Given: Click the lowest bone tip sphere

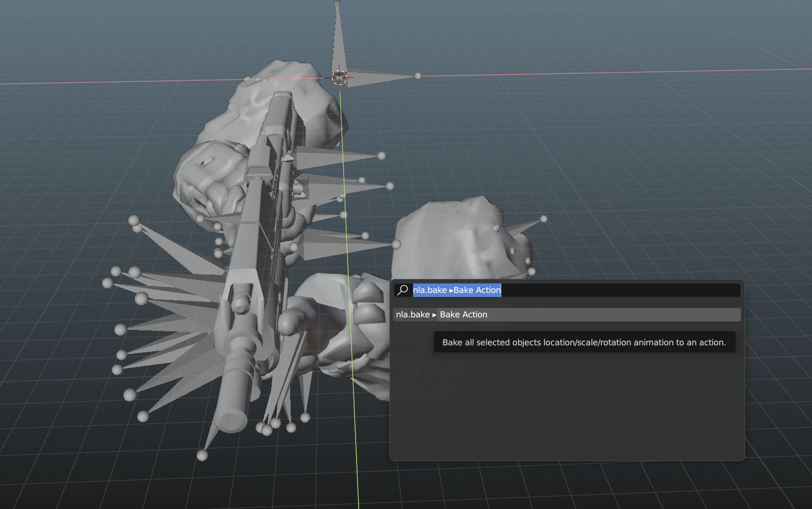Looking at the screenshot, I should click(x=202, y=455).
